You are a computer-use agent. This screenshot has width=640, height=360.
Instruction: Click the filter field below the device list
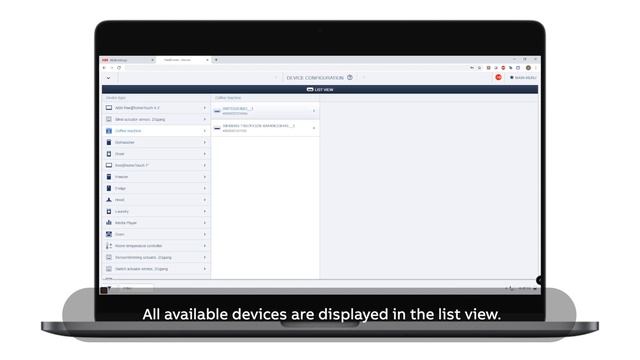click(x=135, y=288)
